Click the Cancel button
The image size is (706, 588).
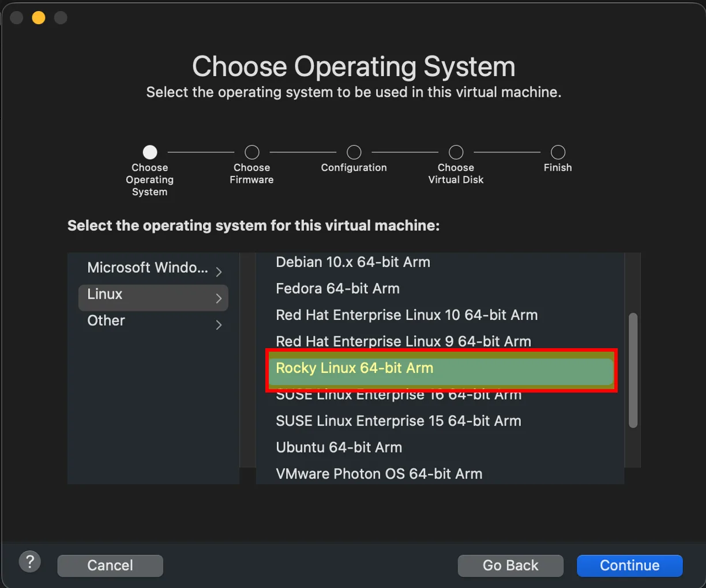[110, 566]
